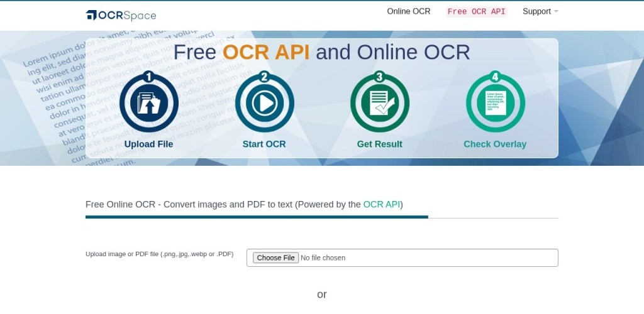Open the Online OCR navigation item
644x314 pixels.
click(408, 11)
